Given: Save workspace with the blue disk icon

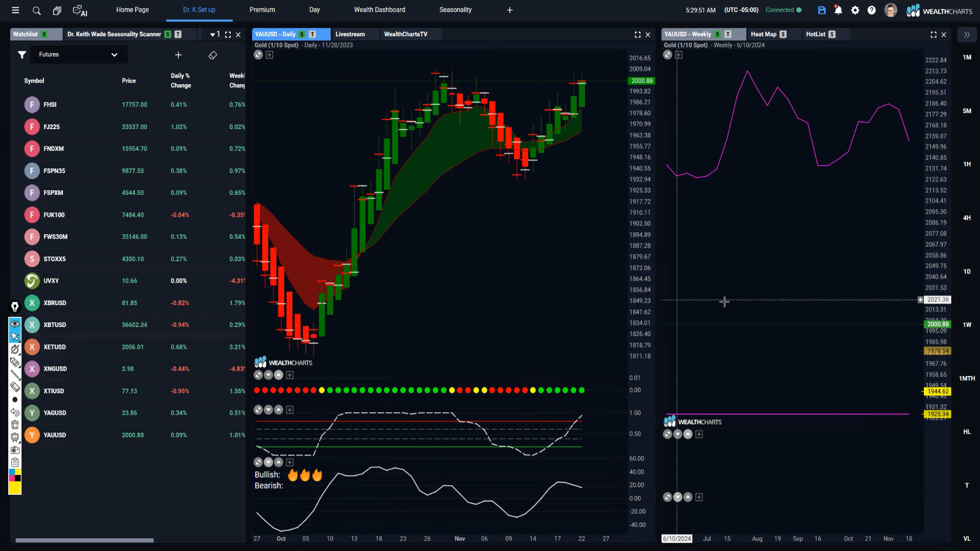Looking at the screenshot, I should 822,10.
